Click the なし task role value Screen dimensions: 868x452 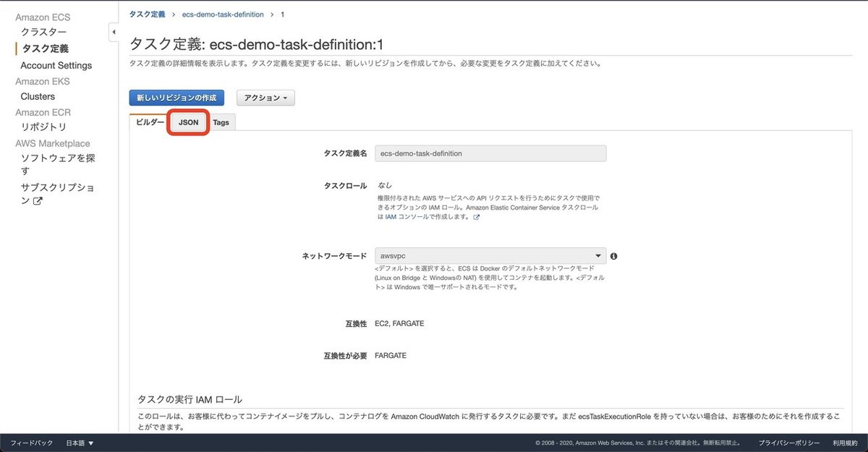(385, 186)
